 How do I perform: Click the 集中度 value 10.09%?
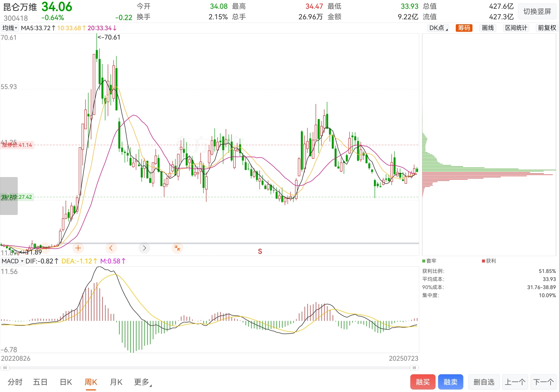[547, 295]
